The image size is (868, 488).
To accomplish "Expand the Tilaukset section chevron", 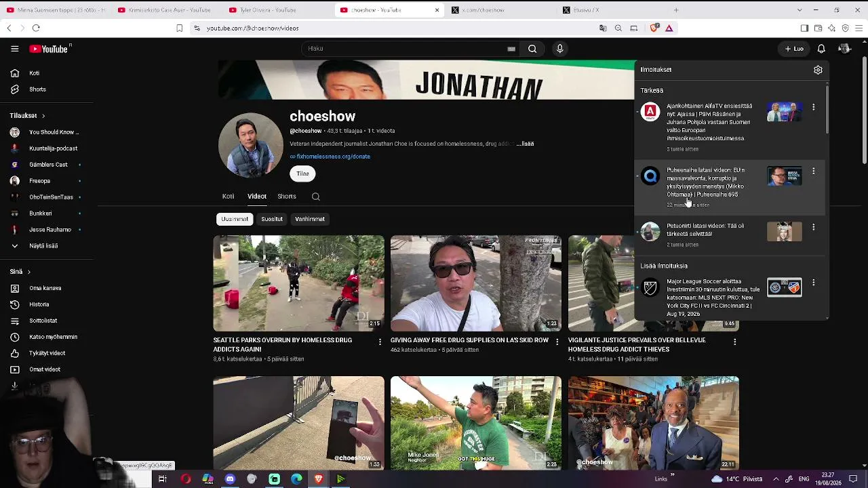I will coord(43,116).
